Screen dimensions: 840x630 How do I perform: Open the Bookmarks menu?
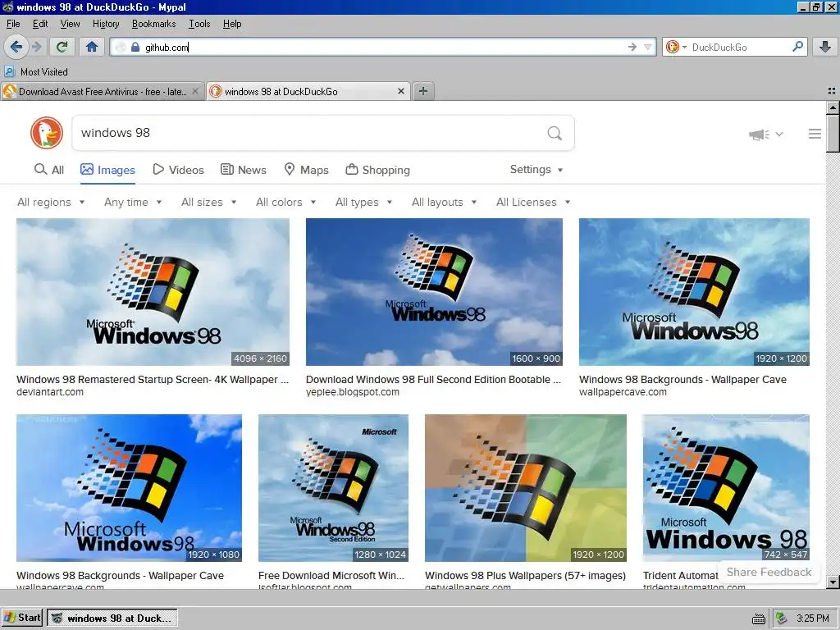tap(153, 24)
